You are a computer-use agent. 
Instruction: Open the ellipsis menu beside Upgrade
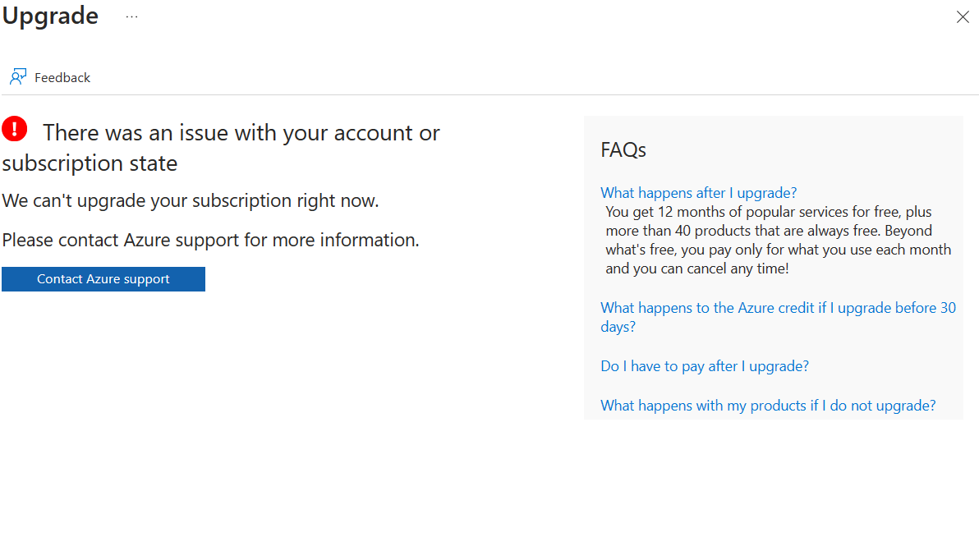click(x=131, y=17)
